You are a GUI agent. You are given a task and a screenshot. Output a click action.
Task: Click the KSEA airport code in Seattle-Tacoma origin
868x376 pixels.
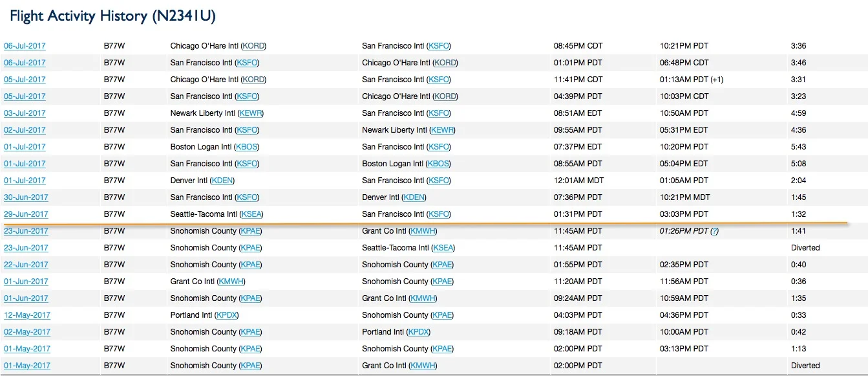tap(251, 214)
